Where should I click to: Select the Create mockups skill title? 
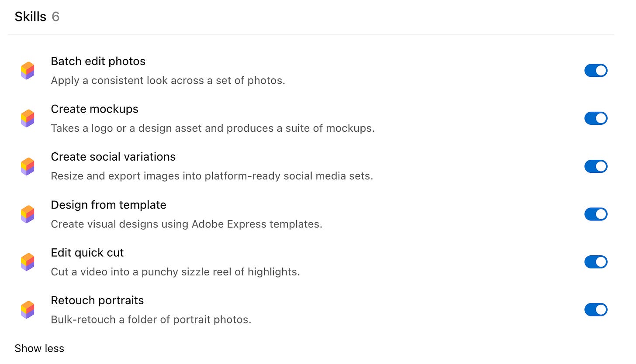[94, 109]
